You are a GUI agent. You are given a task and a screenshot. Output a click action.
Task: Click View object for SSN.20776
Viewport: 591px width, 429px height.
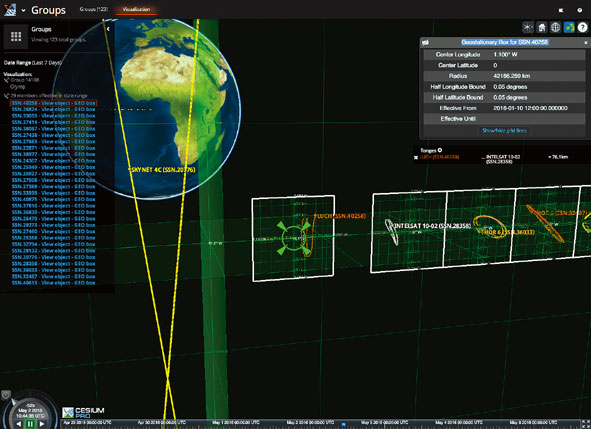click(56, 257)
